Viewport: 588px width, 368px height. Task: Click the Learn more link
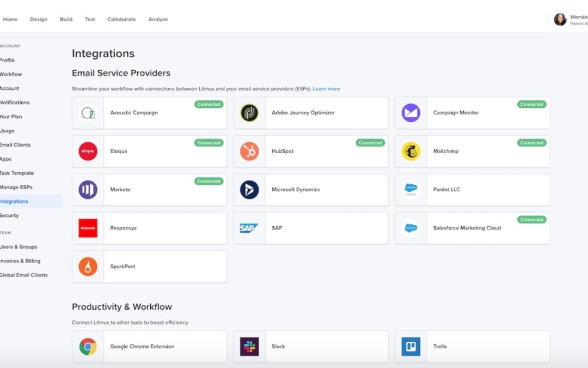coord(326,89)
